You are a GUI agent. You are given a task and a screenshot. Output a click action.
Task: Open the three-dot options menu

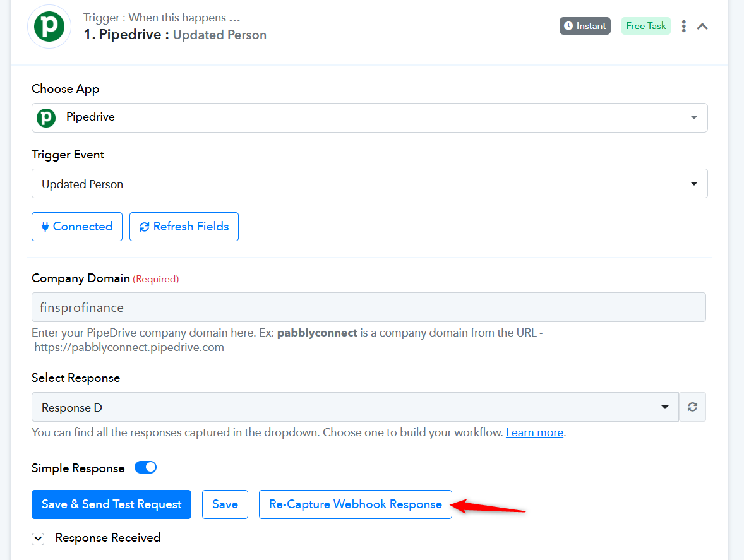[684, 26]
